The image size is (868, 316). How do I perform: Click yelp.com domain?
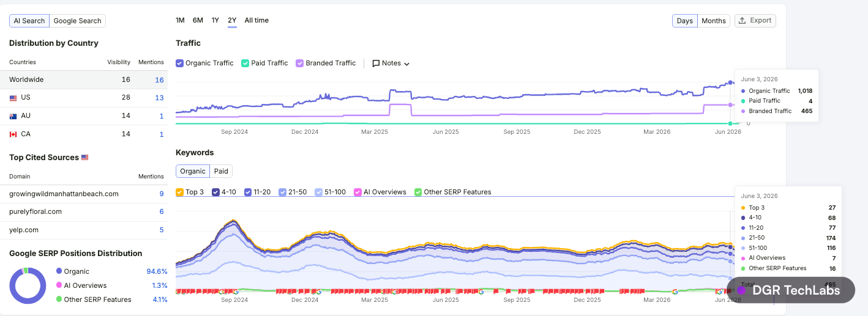[x=24, y=230]
